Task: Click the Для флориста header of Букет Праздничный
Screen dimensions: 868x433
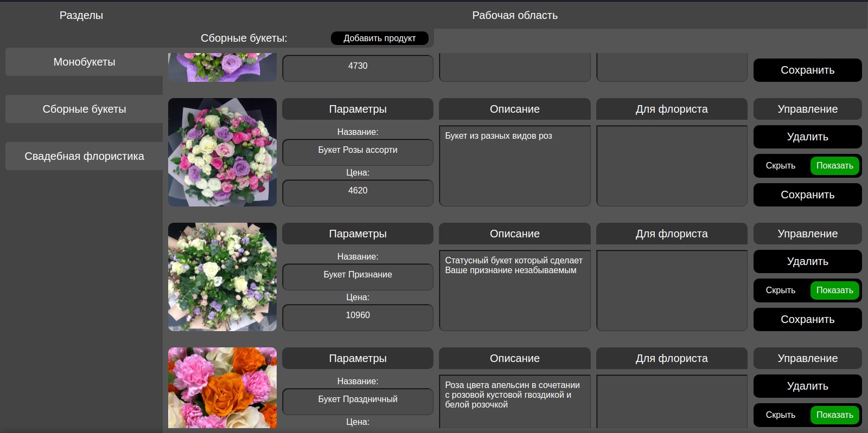Action: coord(672,358)
